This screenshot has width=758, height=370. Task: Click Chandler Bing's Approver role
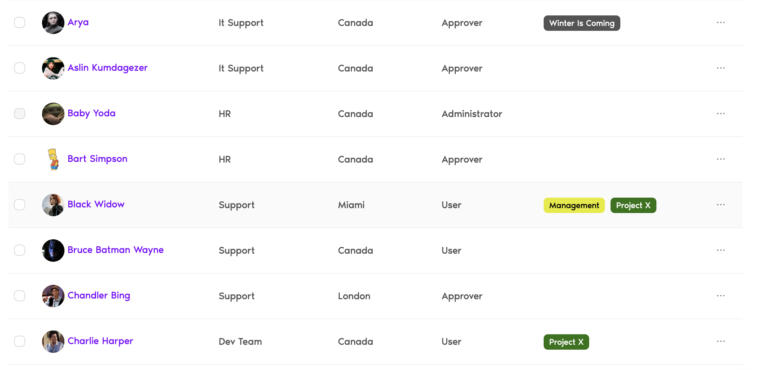coord(462,296)
